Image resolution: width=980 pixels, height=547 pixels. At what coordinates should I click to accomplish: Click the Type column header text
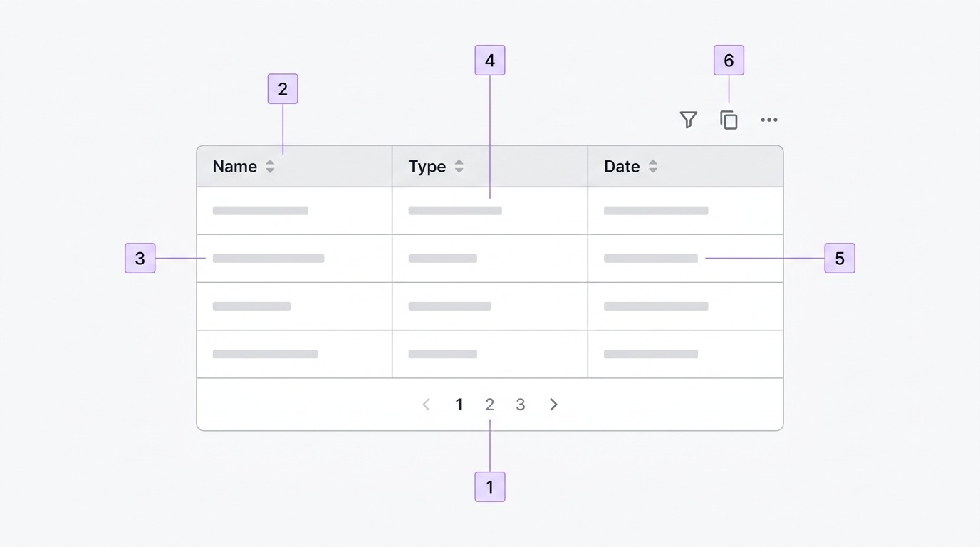[x=427, y=167]
